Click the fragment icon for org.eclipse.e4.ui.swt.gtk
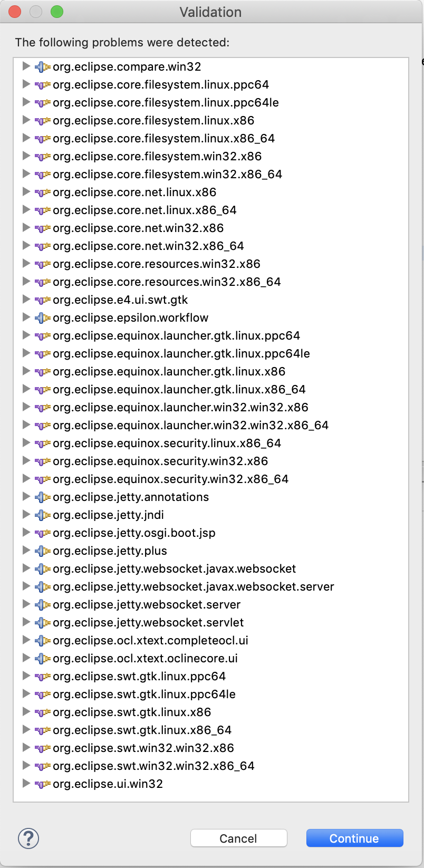Image resolution: width=424 pixels, height=868 pixels. [42, 300]
